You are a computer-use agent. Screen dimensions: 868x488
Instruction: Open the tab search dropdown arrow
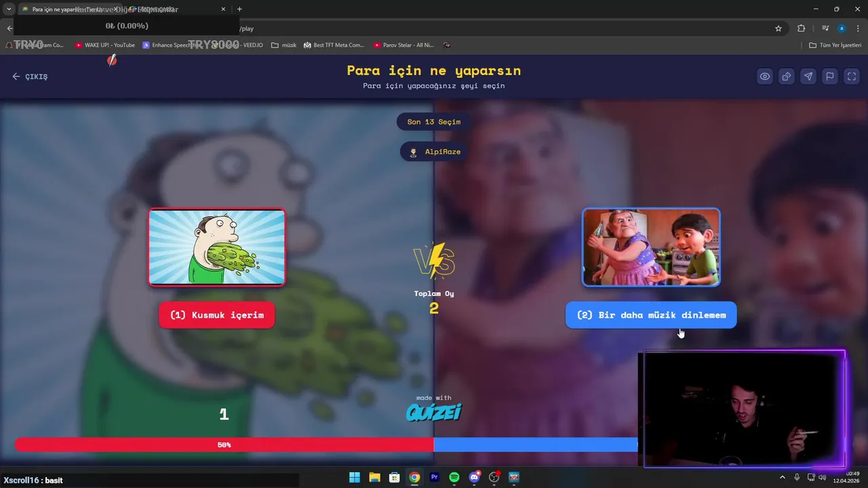pyautogui.click(x=9, y=9)
